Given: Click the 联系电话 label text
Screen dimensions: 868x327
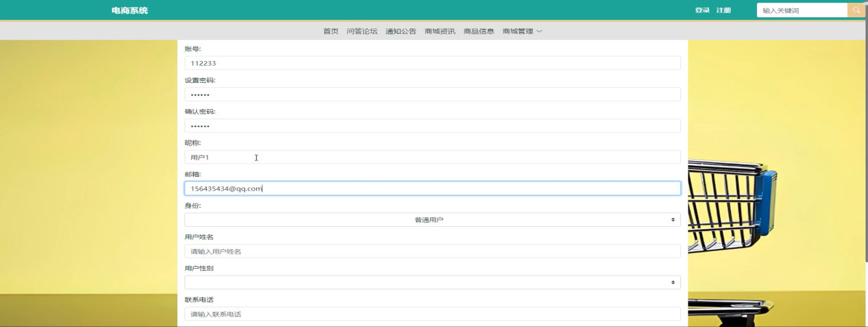Looking at the screenshot, I should [x=199, y=300].
